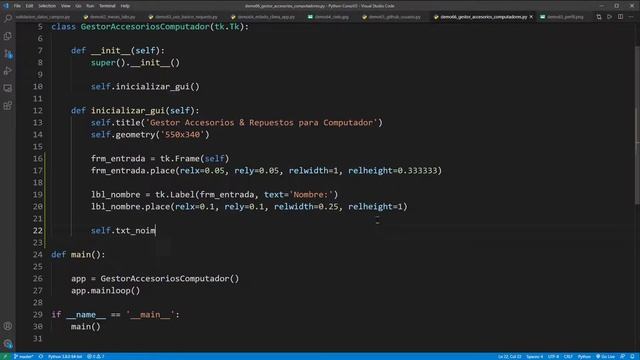Open the Run and Debug view
Screen dimensions: 640x360
coord(8,71)
